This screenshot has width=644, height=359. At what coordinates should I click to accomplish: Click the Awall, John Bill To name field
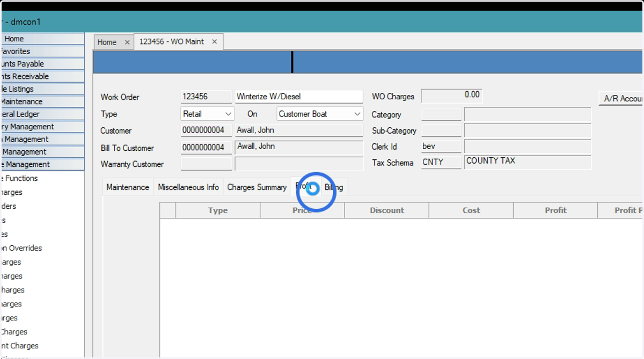pos(299,147)
